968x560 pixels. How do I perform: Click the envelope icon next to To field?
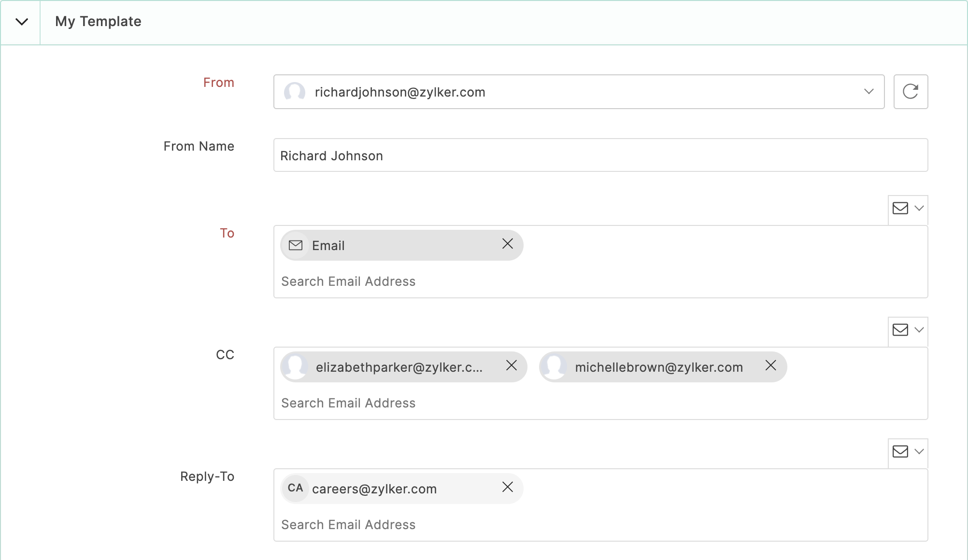[900, 208]
